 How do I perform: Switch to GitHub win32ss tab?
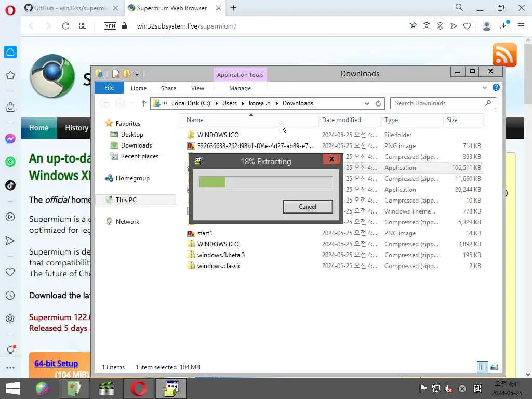click(71, 8)
